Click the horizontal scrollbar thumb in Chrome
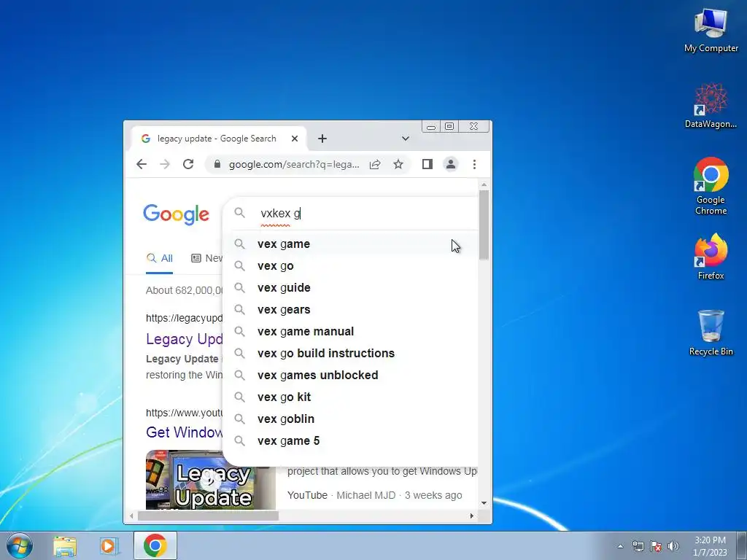 [x=208, y=516]
